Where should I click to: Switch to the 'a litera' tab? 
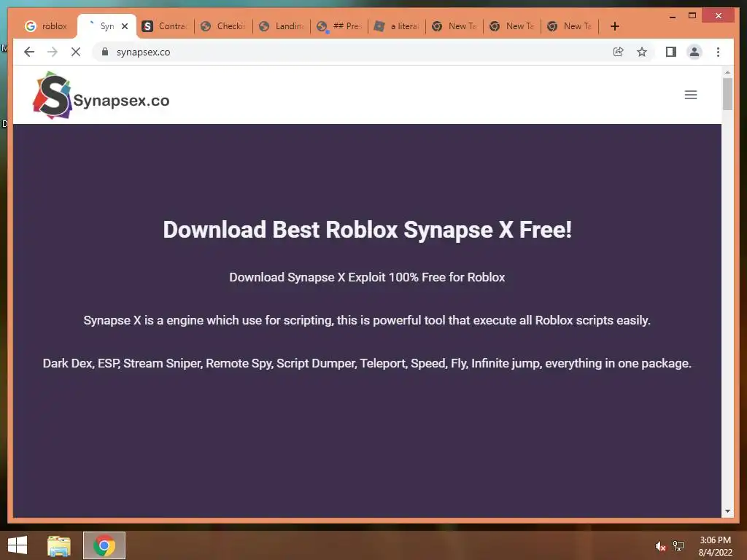(397, 26)
